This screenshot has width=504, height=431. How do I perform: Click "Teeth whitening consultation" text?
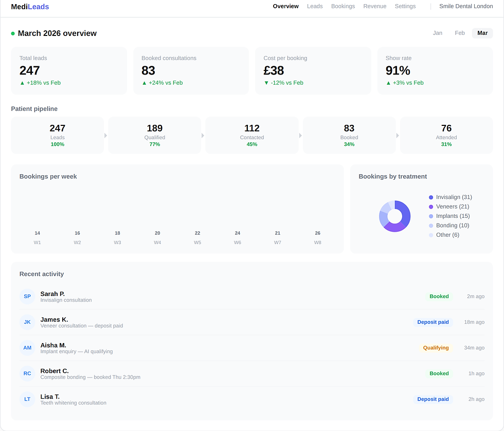73,403
